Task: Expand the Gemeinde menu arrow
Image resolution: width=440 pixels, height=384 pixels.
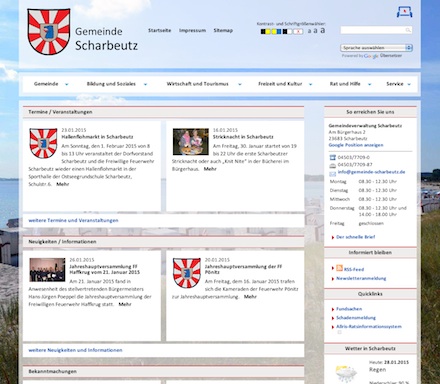Action: 67,84
